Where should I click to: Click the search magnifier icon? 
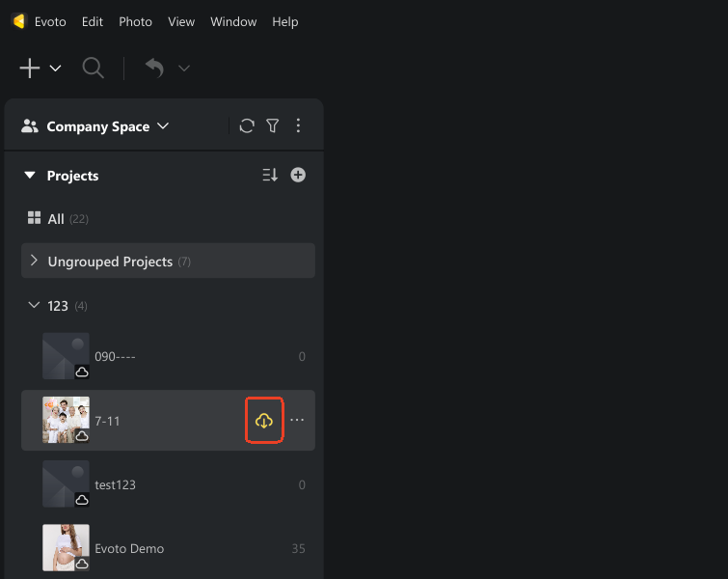coord(93,68)
